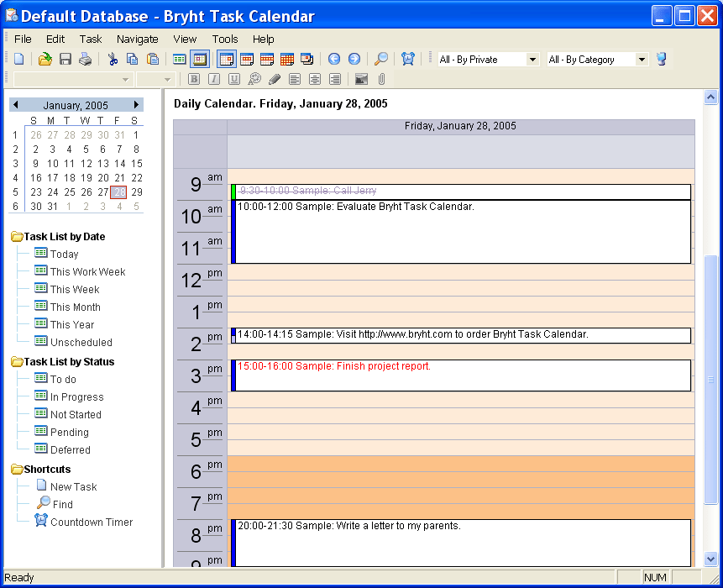Select the weekly calendar view icon
Viewport: 723px width, 588px height.
267,59
